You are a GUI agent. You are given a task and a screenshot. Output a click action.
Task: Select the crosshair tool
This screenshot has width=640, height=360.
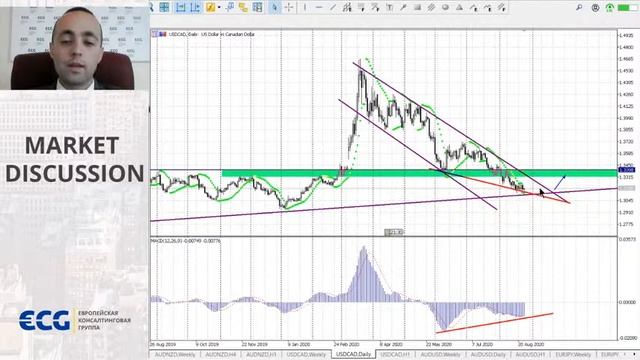(289, 7)
